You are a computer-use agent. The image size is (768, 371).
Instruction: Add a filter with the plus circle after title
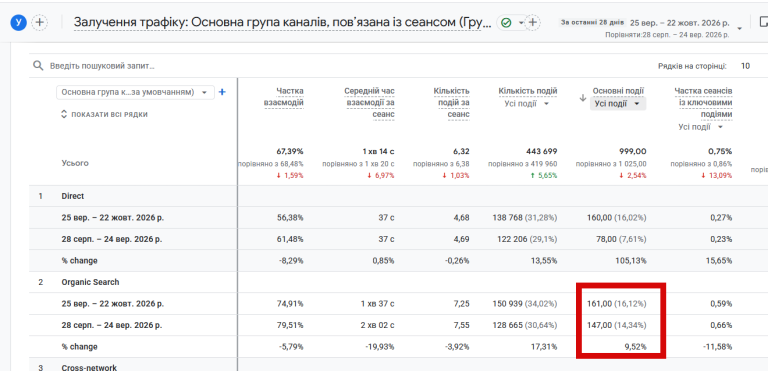pyautogui.click(x=533, y=23)
